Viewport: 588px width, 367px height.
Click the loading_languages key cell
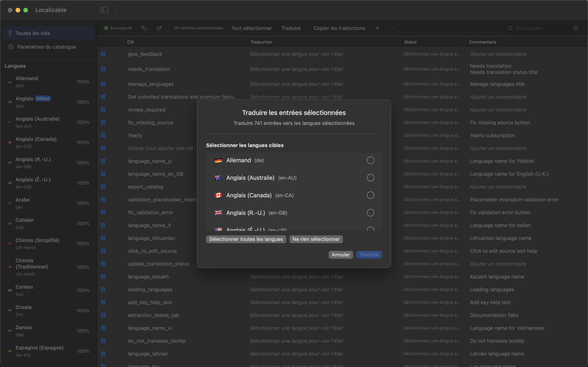click(x=150, y=290)
